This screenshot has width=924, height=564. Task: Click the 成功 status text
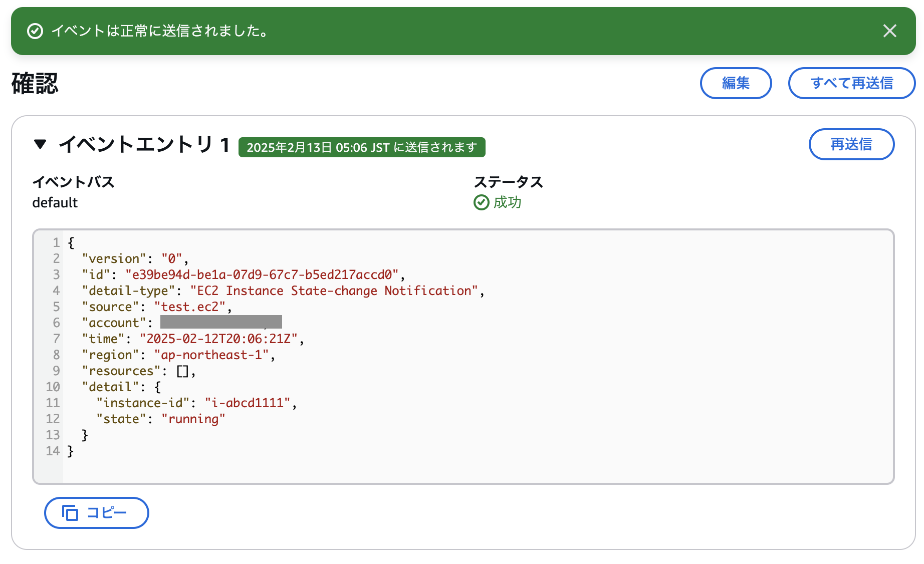[507, 202]
